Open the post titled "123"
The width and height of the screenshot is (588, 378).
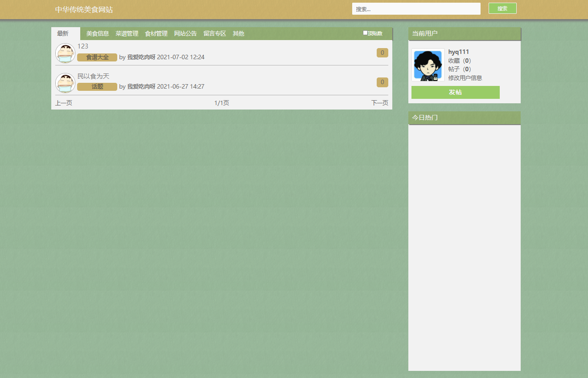point(83,46)
